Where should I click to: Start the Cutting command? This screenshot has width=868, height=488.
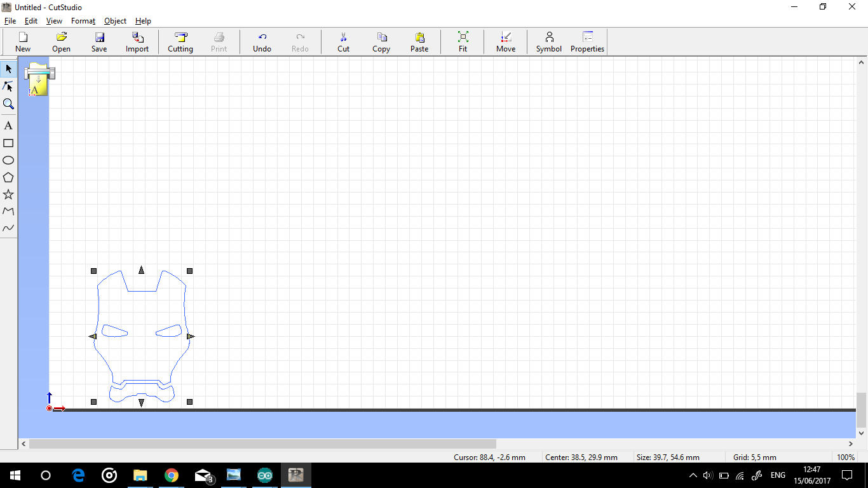[x=180, y=42]
